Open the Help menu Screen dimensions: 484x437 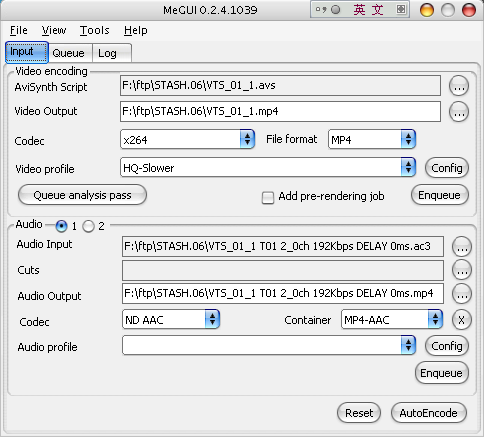[x=136, y=30]
